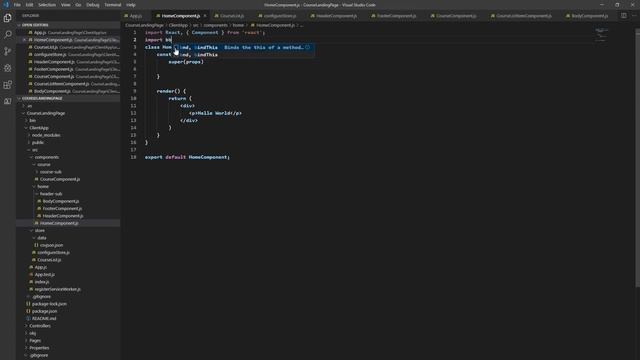Collapse the ClientApp folder

point(39,128)
